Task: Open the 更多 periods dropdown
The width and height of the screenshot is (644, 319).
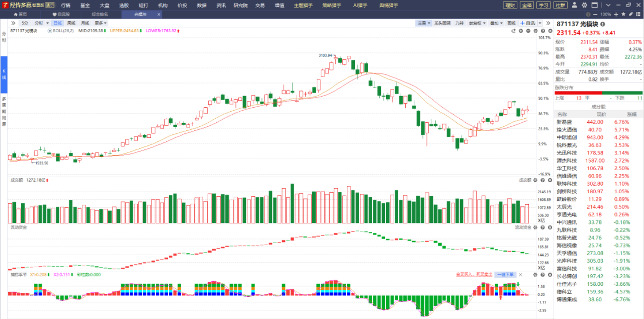Action: pyautogui.click(x=101, y=23)
